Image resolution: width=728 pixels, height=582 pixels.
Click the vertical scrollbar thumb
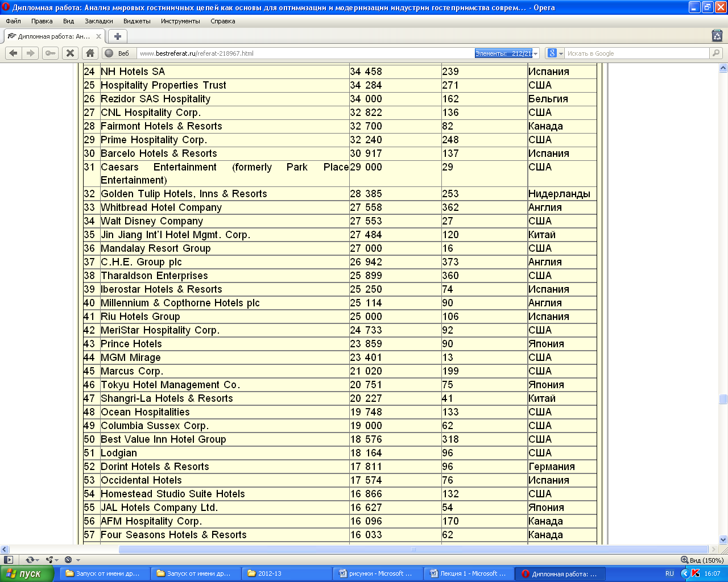point(723,400)
